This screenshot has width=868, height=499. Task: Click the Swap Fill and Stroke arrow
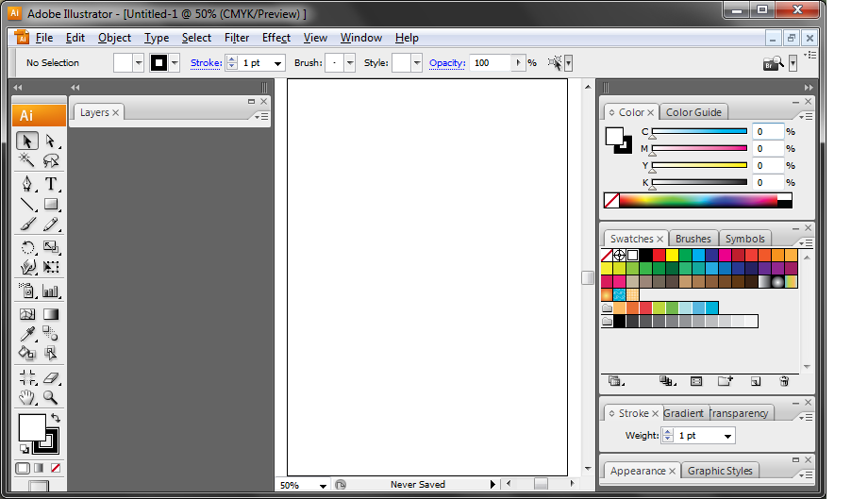[56, 418]
